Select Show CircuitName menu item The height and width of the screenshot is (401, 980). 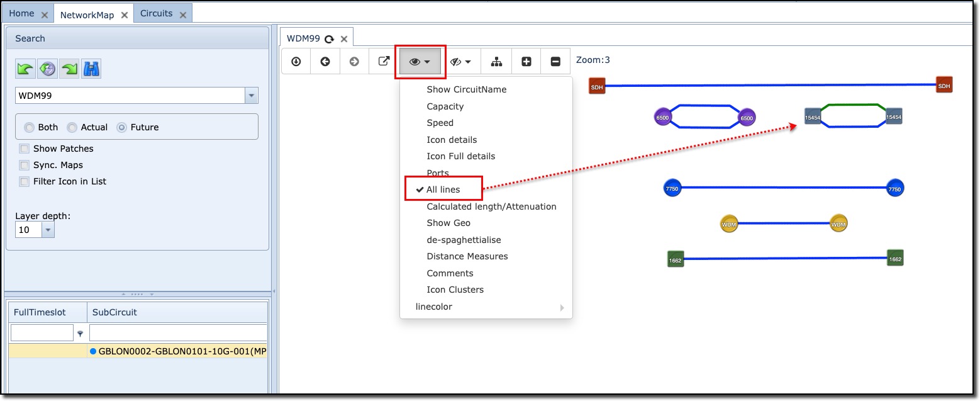tap(466, 89)
